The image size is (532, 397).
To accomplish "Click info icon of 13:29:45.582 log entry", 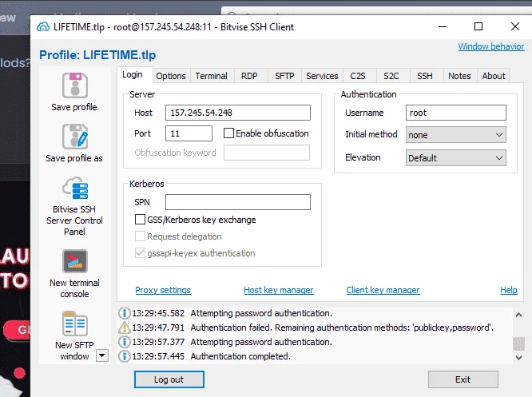I will (125, 313).
